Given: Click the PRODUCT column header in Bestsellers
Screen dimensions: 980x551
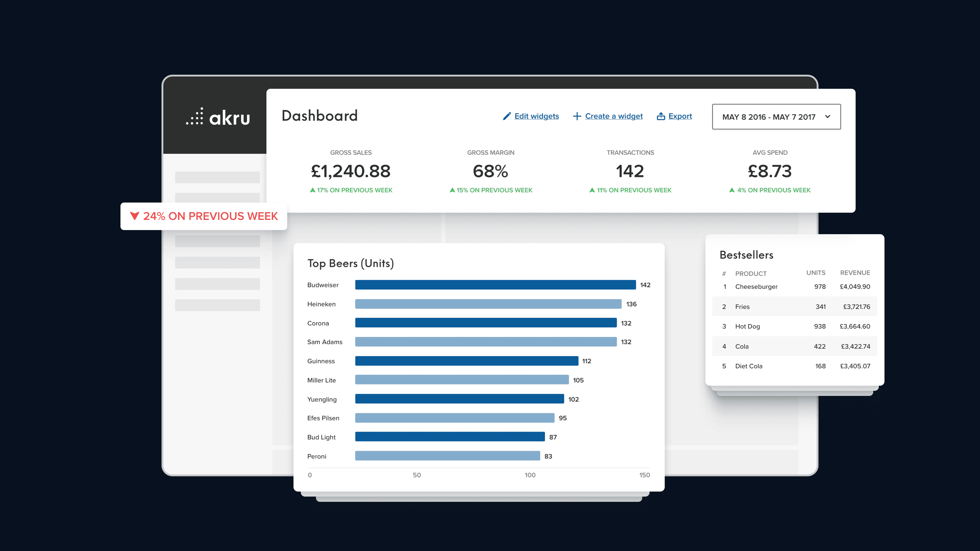Looking at the screenshot, I should tap(751, 273).
